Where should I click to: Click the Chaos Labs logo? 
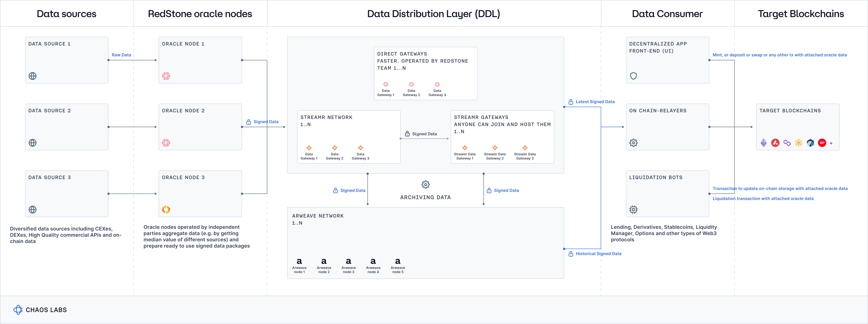[18, 310]
